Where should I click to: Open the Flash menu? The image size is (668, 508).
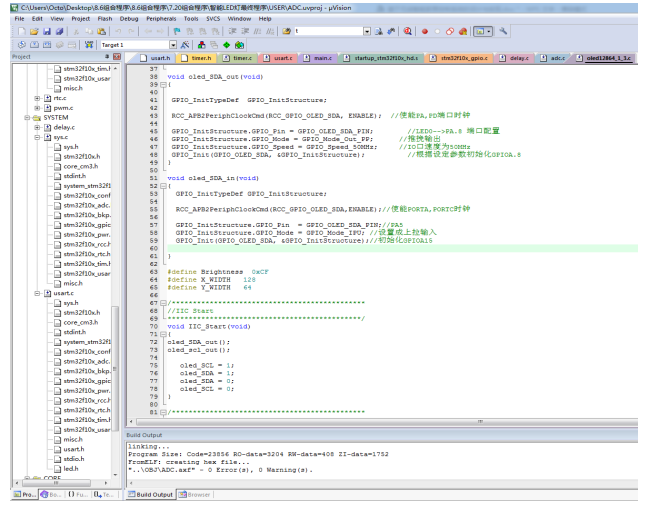(x=105, y=19)
